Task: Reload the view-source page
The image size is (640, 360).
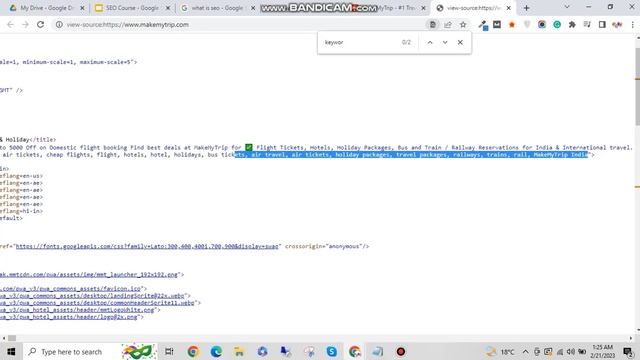Action: coord(40,24)
